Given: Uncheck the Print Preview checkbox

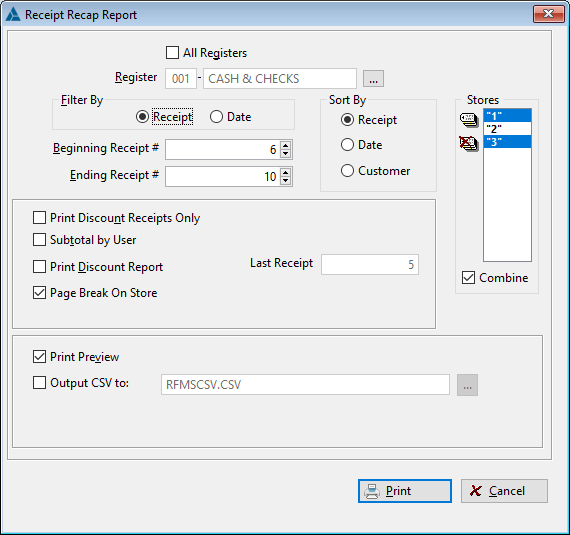Looking at the screenshot, I should tap(39, 357).
